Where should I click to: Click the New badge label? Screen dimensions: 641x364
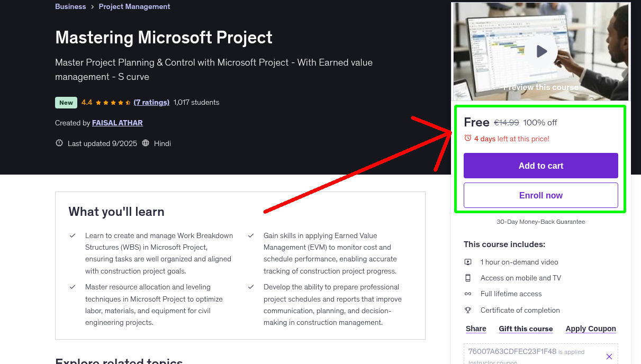pos(66,103)
